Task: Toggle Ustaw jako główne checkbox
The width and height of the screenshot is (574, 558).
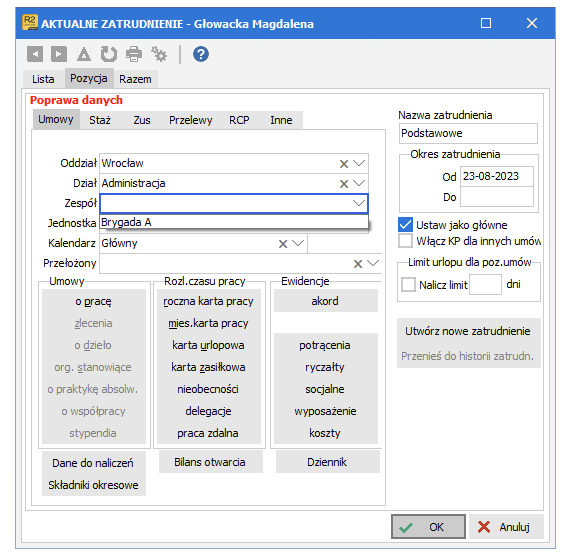Action: tap(405, 224)
